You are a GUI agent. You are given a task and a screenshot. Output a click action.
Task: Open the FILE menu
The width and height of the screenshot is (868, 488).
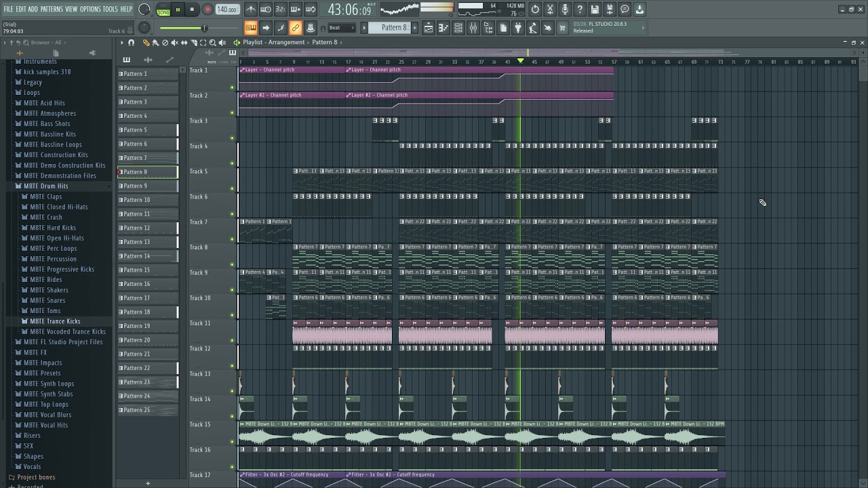(9, 9)
